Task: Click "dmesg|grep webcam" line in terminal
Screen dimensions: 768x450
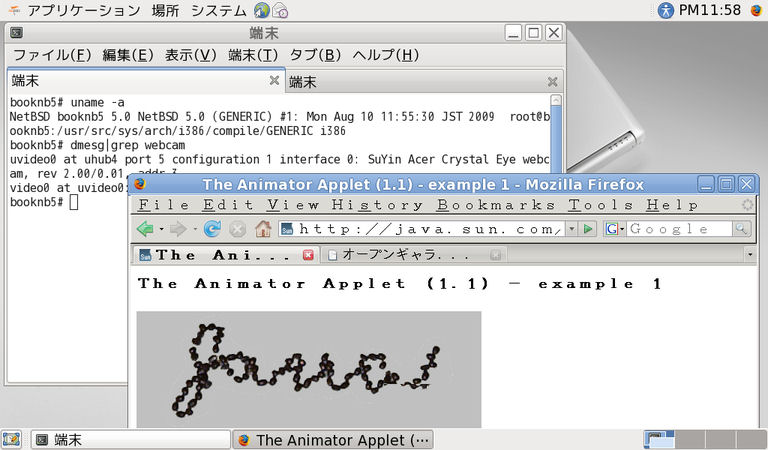Action: [x=128, y=145]
